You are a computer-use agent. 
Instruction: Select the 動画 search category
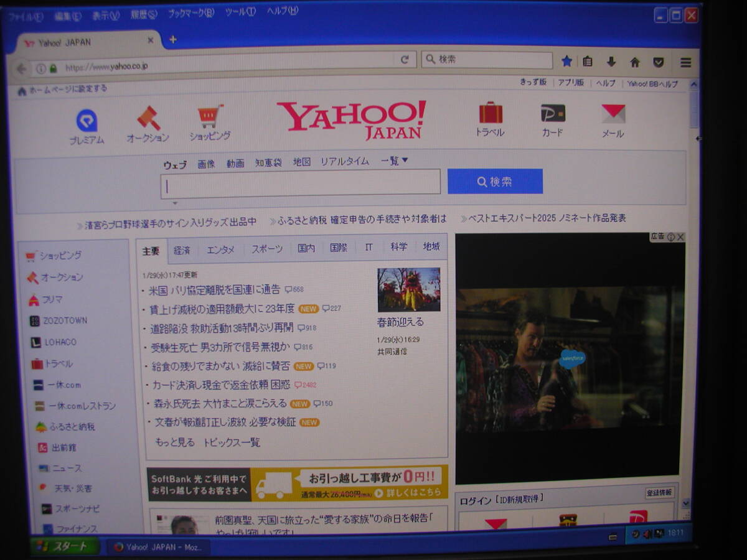tap(235, 164)
